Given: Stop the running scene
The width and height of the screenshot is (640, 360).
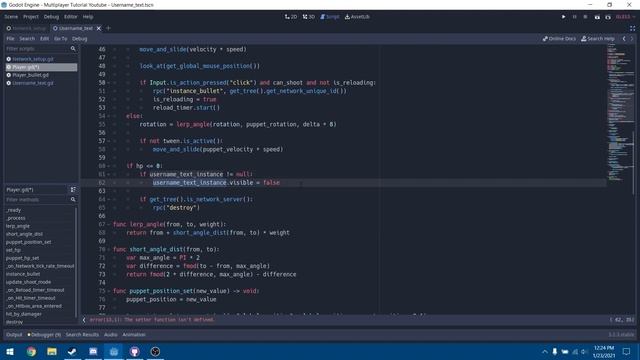Looking at the screenshot, I should (585, 17).
